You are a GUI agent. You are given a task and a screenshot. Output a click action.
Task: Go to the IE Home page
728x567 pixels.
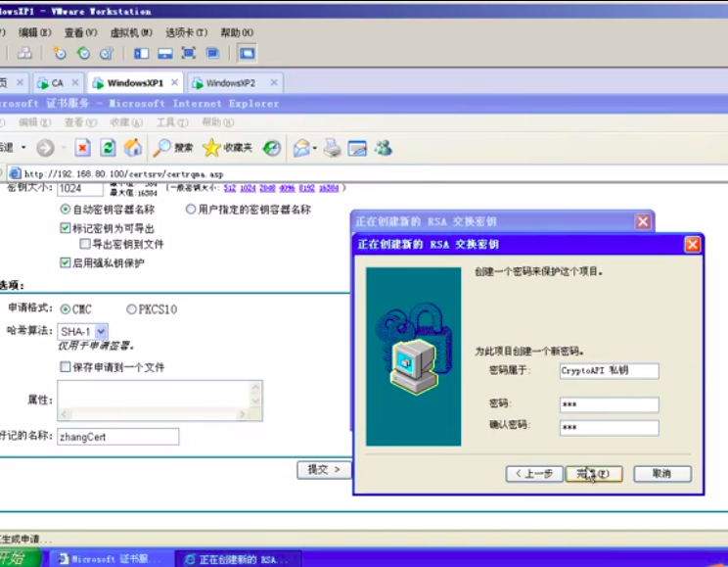[x=133, y=148]
